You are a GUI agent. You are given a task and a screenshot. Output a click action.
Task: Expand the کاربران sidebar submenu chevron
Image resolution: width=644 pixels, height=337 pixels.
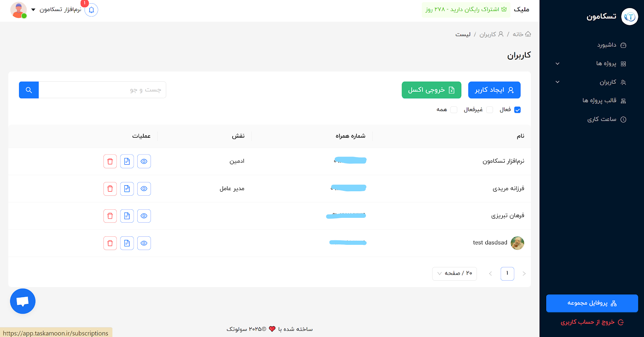(x=557, y=82)
